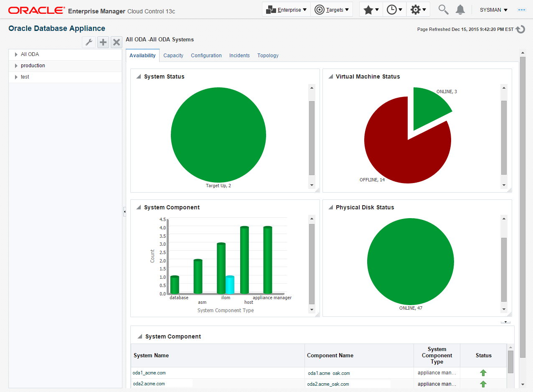The image size is (533, 392).
Task: Click System Status scroll down arrow
Action: [312, 185]
